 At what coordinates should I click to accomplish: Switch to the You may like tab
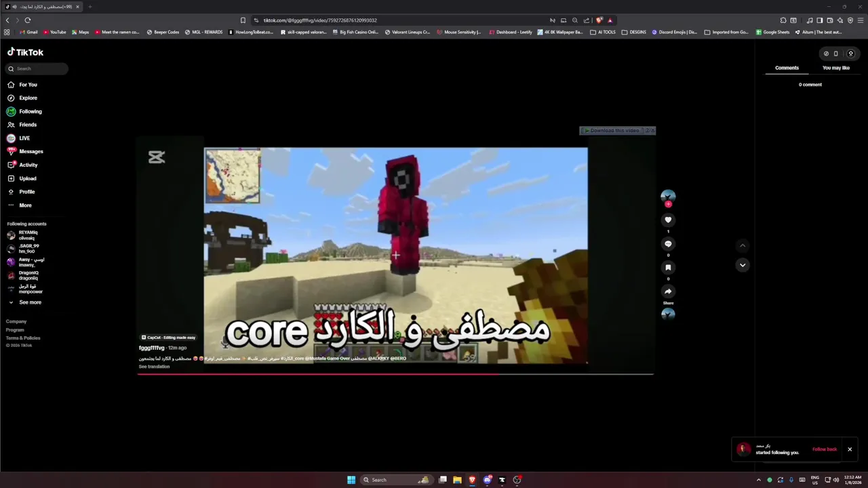click(835, 68)
